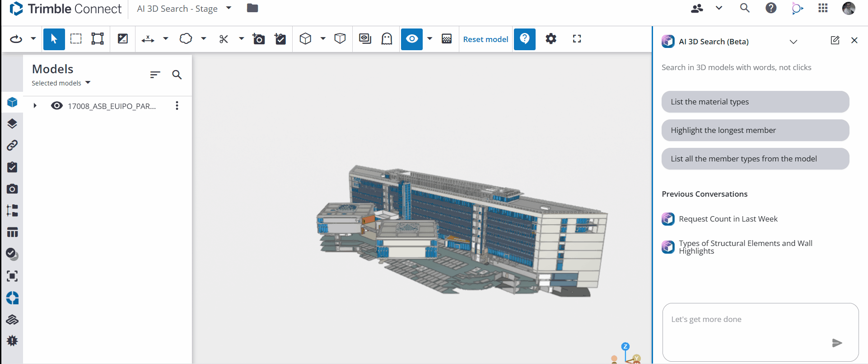Toggle the eye visibility toolbar button

pos(412,39)
